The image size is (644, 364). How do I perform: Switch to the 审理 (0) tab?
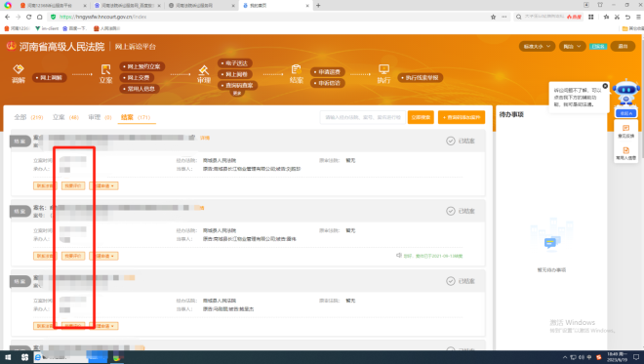[100, 117]
